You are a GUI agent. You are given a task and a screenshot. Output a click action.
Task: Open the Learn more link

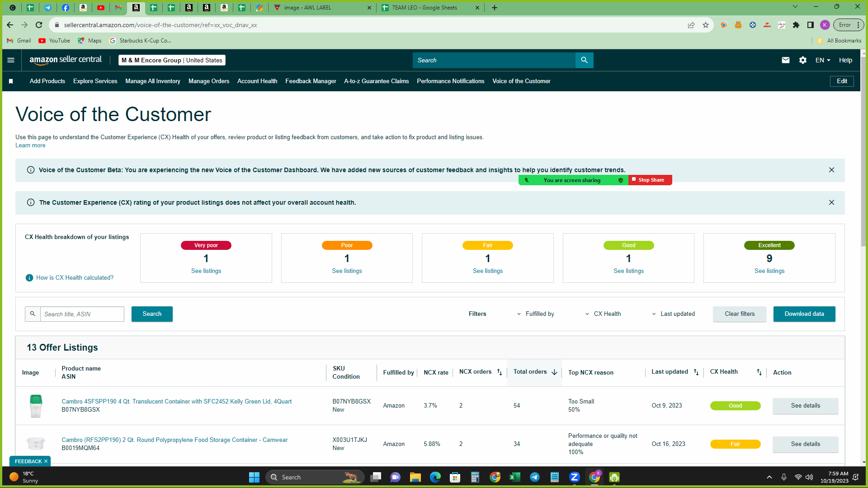click(x=30, y=145)
